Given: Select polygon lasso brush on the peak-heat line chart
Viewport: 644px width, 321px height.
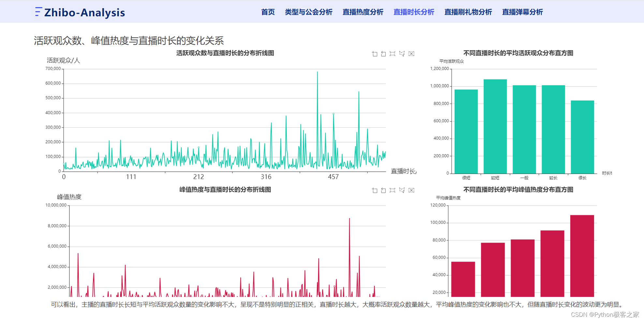Looking at the screenshot, I should pos(402,190).
